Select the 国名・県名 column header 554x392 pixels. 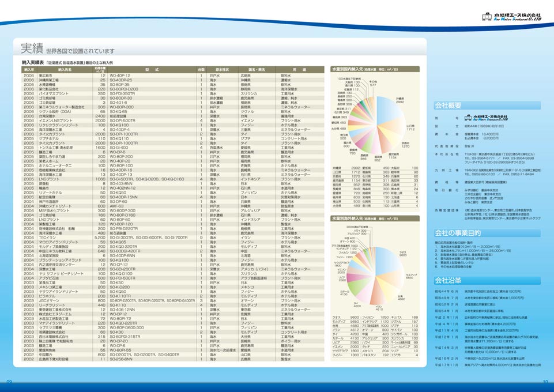257,70
